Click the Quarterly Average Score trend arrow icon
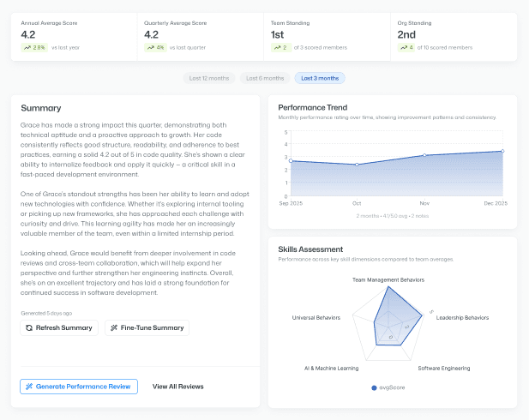Image resolution: width=529 pixels, height=420 pixels. click(x=151, y=47)
